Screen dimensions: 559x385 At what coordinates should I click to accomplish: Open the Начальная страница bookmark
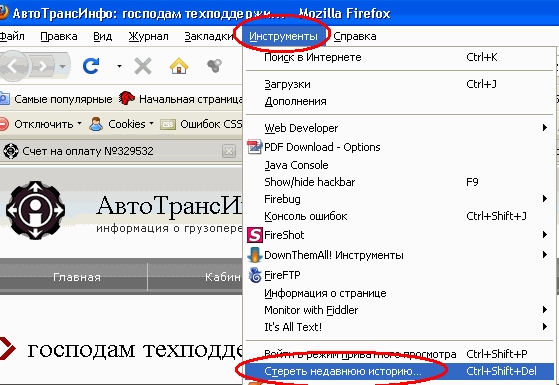181,99
